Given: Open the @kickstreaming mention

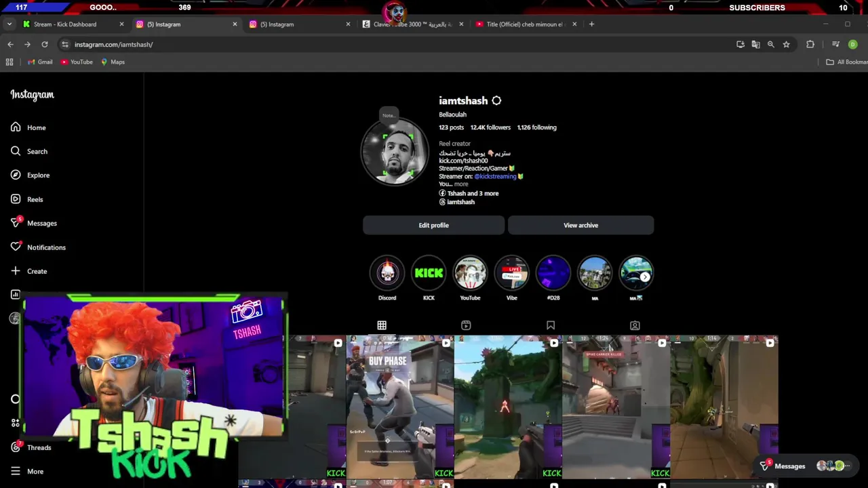Looking at the screenshot, I should 495,176.
